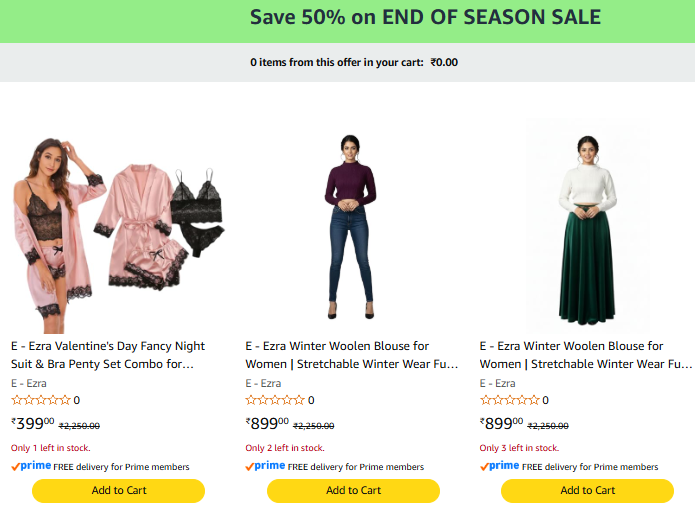Add the night suit set to cart
Screen dimensions: 695x520
[118, 490]
